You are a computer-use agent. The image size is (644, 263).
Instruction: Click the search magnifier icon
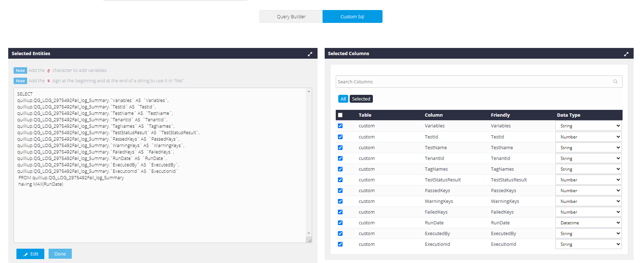coord(615,82)
